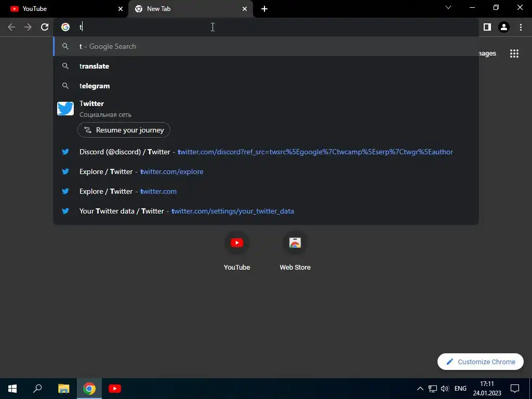532x399 pixels.
Task: Open twitter.com/explore suggestion
Action: [266, 171]
